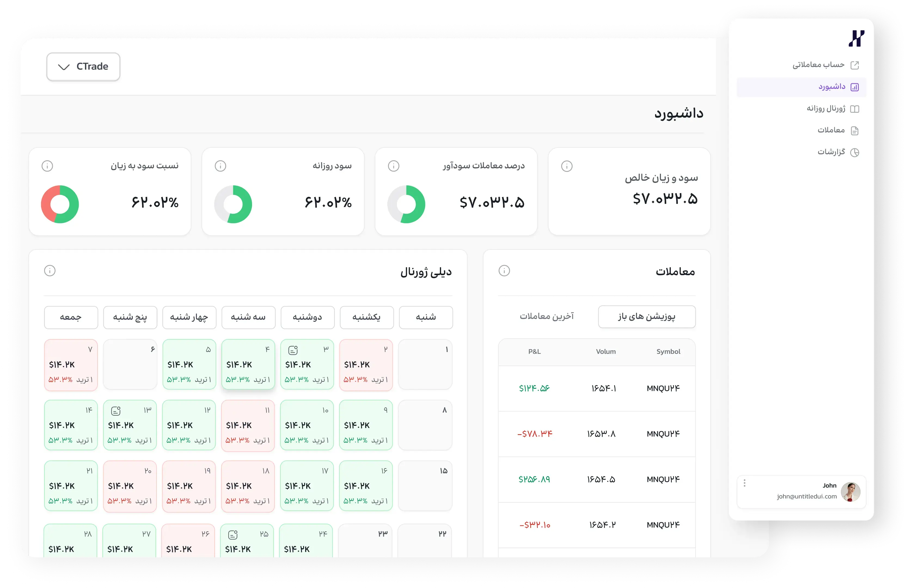907x588 pixels.
Task: Select the پوزیشن های باز tab
Action: point(647,317)
